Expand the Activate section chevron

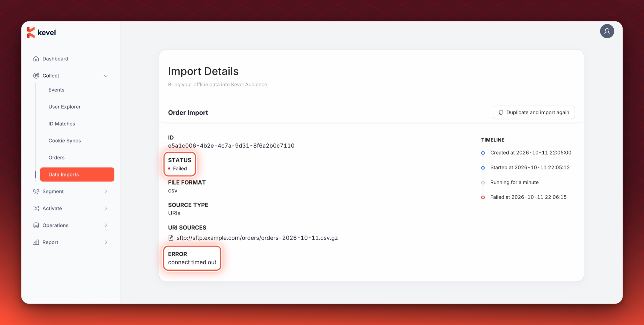tap(106, 208)
